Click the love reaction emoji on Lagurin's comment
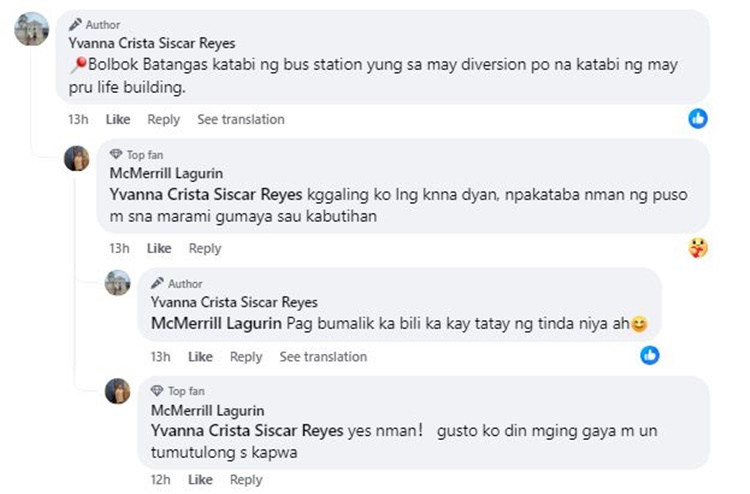Viewport: 750px width, 494px height. (x=698, y=248)
